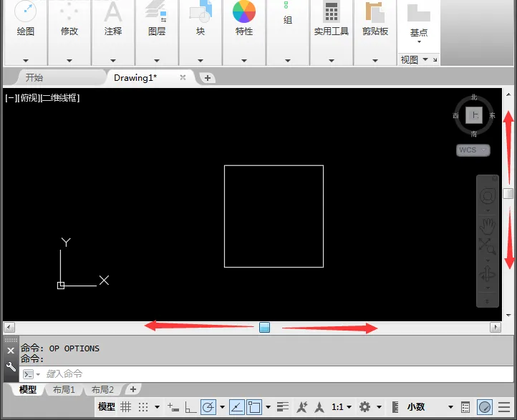Open the 1:1 annotation scale dropdown
Screen dimensions: 517x420
pyautogui.click(x=342, y=407)
